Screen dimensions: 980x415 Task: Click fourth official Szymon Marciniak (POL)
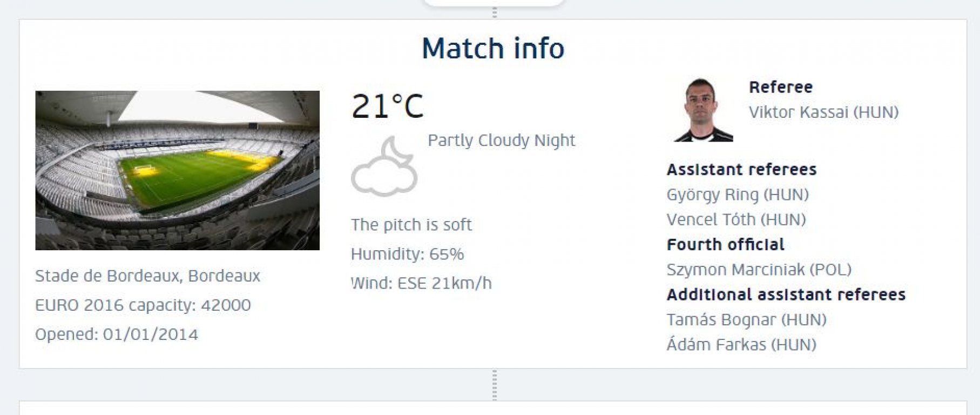[x=759, y=269]
